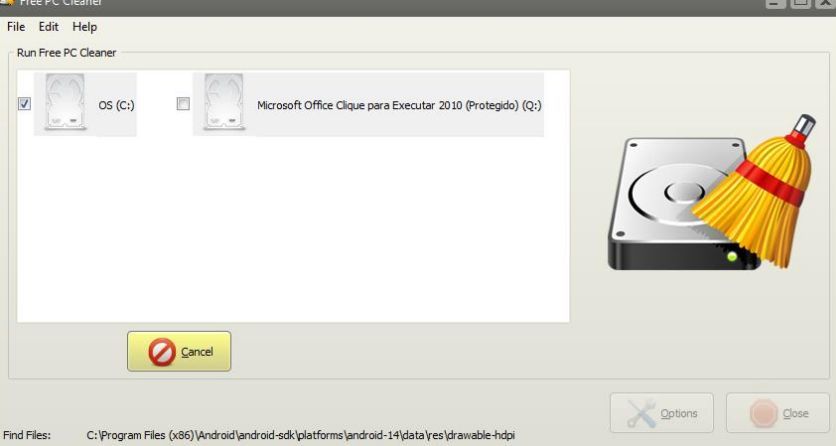Click the Options button label

tap(679, 413)
